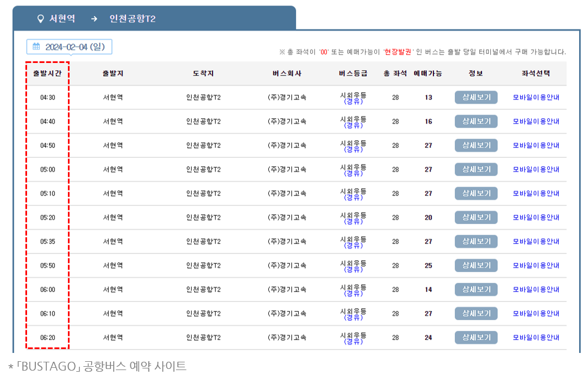Click available seats 13 in 04:30 row
Screen dimensions: 588x380
428,98
